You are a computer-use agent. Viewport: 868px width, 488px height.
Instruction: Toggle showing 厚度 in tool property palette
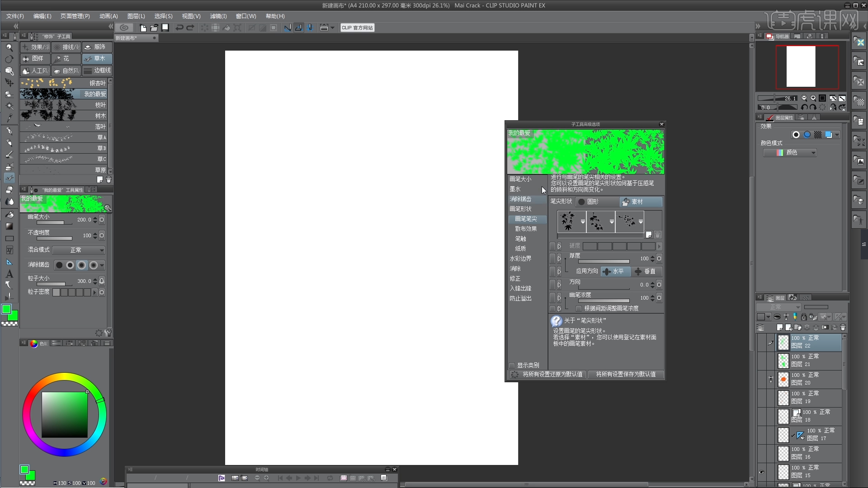552,259
